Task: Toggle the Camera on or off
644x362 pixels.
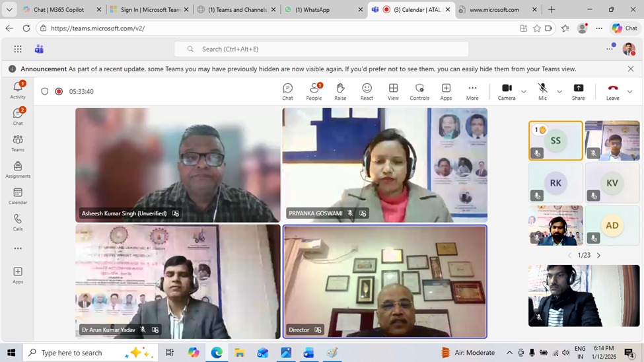Action: click(507, 91)
